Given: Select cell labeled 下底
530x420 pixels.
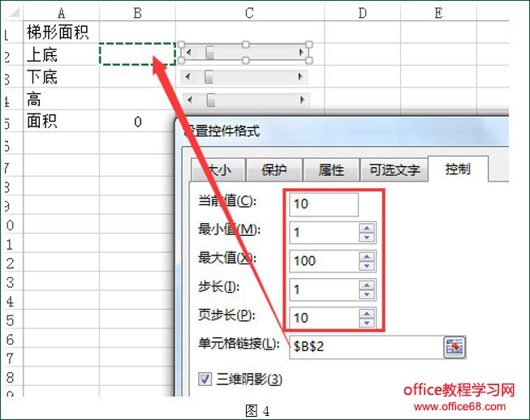Looking at the screenshot, I should pyautogui.click(x=61, y=77).
